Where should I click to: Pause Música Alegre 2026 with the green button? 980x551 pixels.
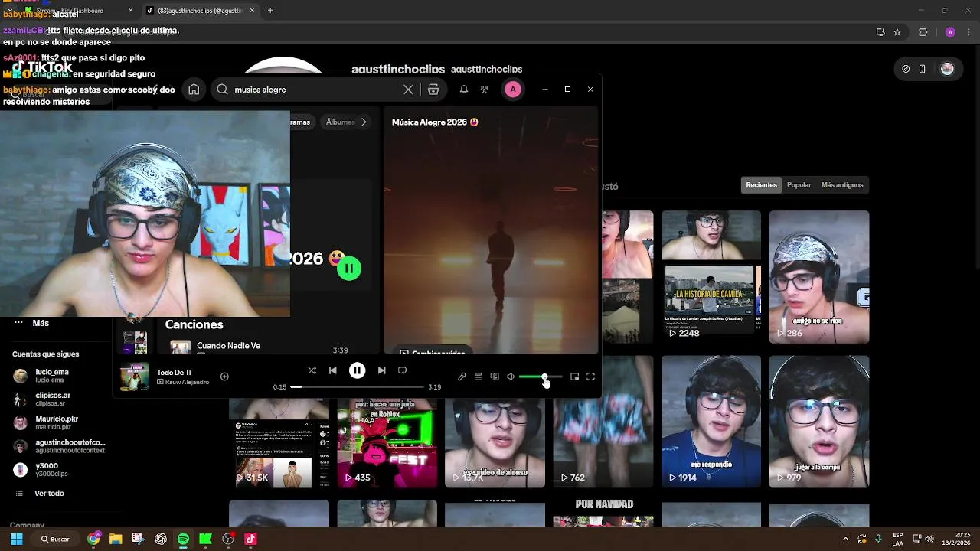point(349,268)
